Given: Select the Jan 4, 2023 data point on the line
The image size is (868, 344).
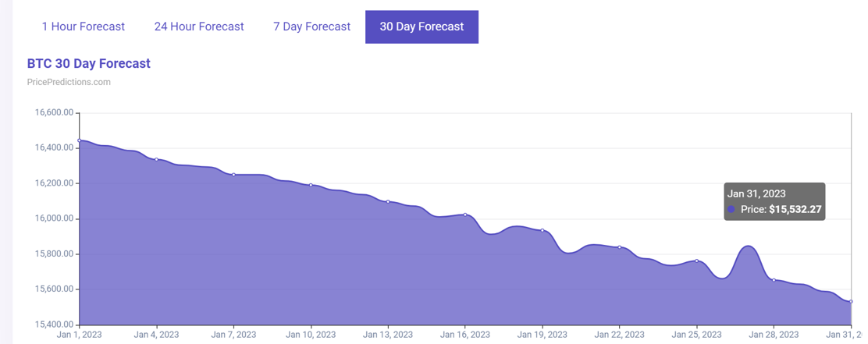Looking at the screenshot, I should coord(156,159).
